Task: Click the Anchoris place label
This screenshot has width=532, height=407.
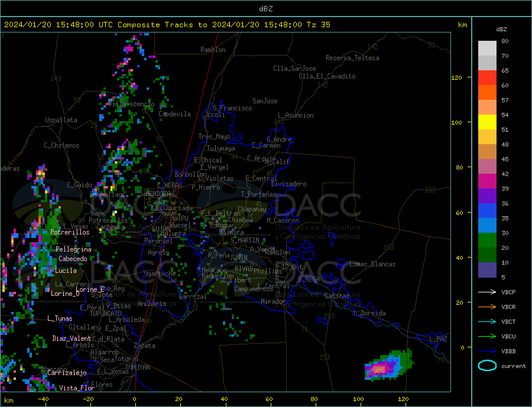Action: 152,304
